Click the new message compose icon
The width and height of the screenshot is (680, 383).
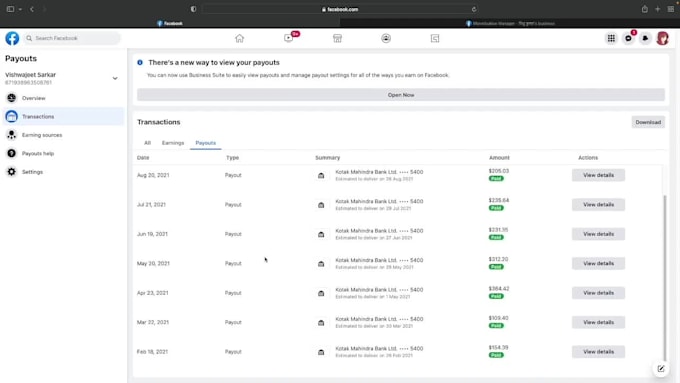[x=660, y=369]
